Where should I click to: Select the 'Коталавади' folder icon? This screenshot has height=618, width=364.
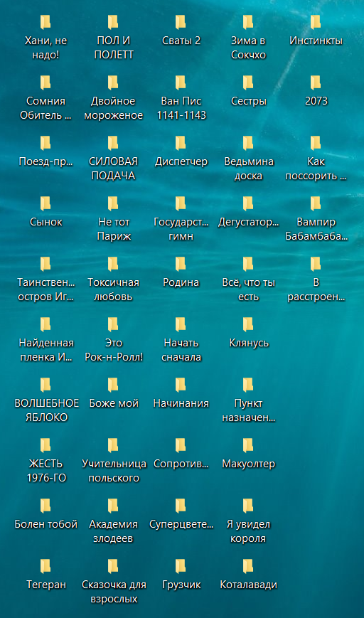click(x=248, y=567)
